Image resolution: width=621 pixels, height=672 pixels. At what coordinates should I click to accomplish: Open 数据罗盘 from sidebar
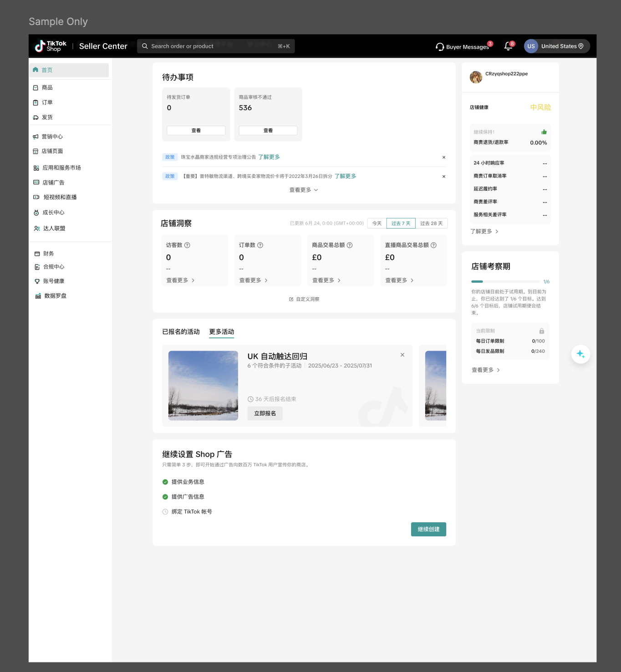click(55, 296)
